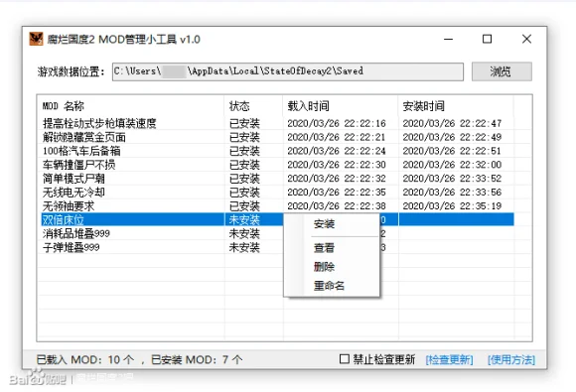Image resolution: width=576 pixels, height=392 pixels.
Task: Click the 状态 column header
Action: point(239,106)
